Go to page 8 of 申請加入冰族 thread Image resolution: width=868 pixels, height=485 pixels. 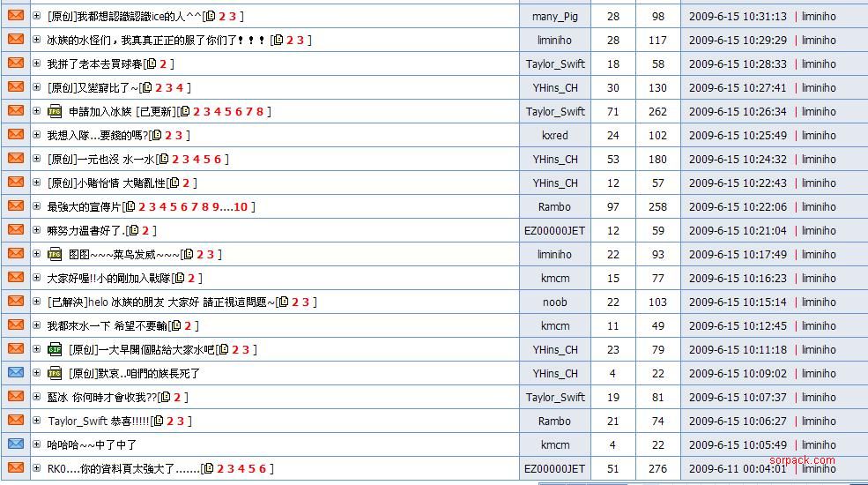pos(260,111)
